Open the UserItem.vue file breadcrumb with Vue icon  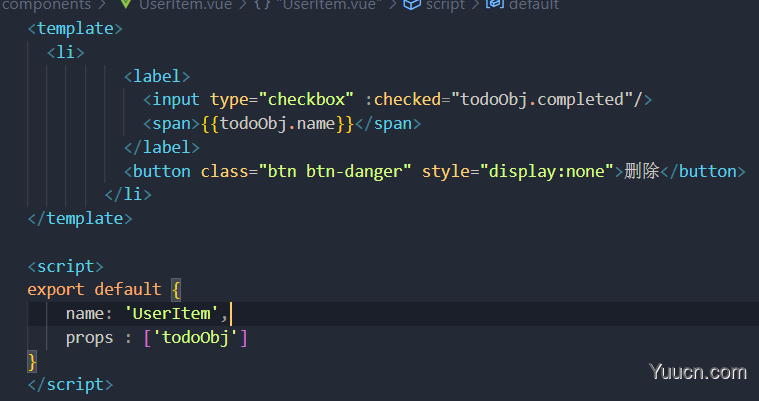click(x=175, y=5)
